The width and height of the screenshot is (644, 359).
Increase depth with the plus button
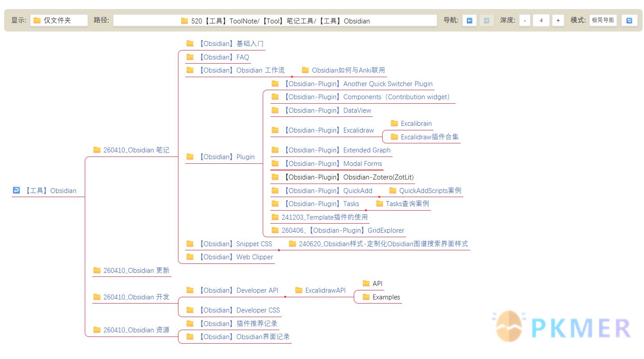click(558, 20)
